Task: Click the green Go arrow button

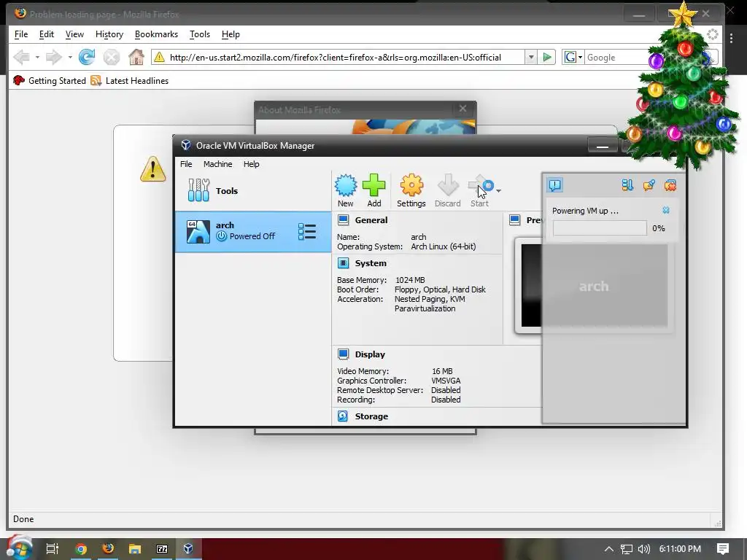Action: pyautogui.click(x=547, y=57)
